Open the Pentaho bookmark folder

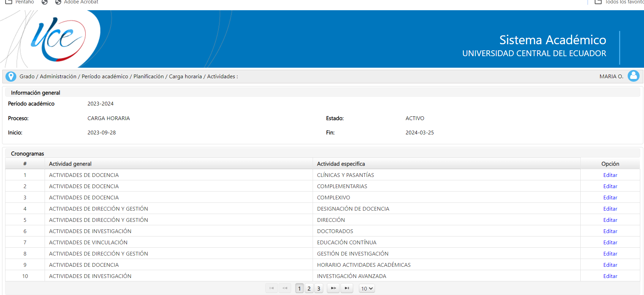[x=20, y=2]
